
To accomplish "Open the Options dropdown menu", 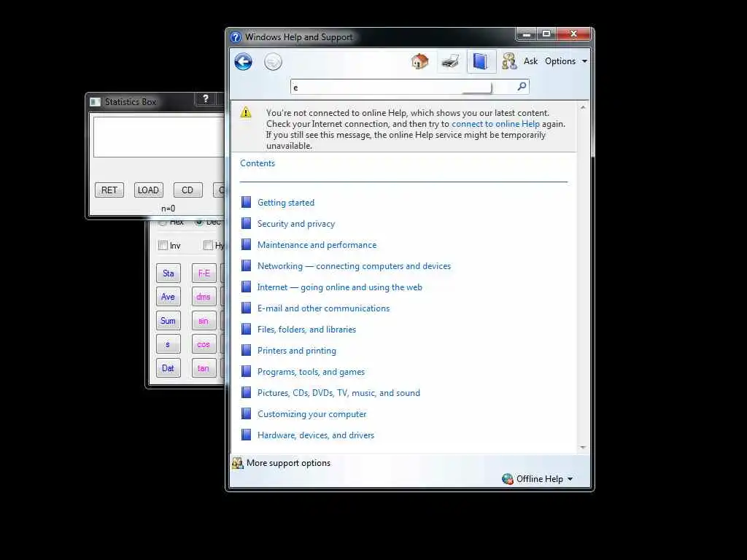I will click(x=565, y=61).
